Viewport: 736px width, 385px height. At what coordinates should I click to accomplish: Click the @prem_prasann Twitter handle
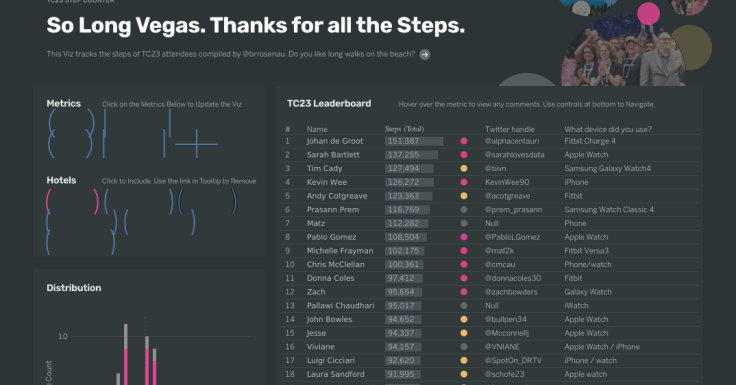[x=514, y=209]
